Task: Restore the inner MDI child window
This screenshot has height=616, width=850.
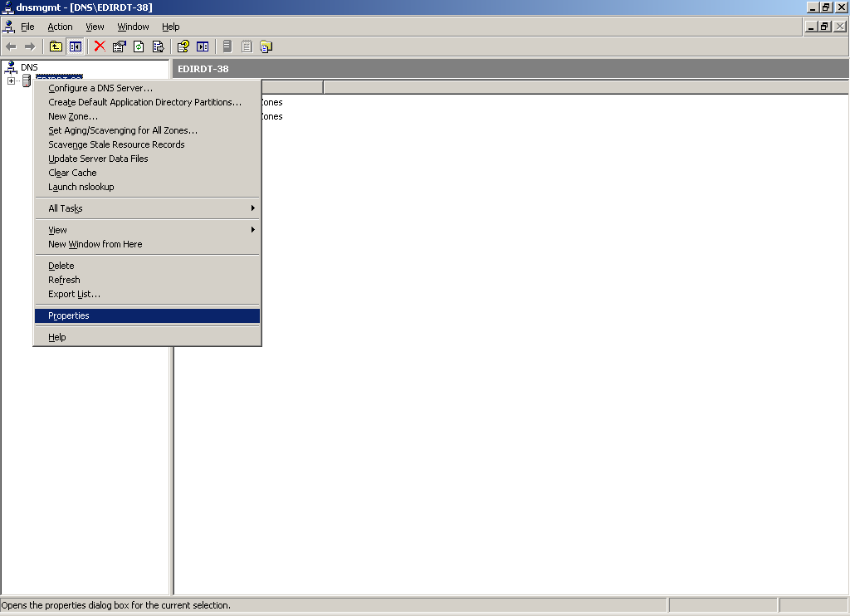Action: tap(824, 26)
